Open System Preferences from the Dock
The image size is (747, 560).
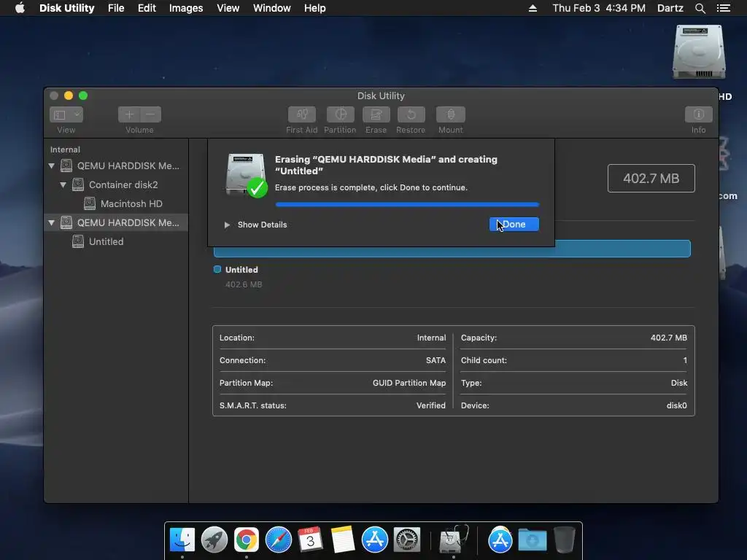tap(407, 540)
